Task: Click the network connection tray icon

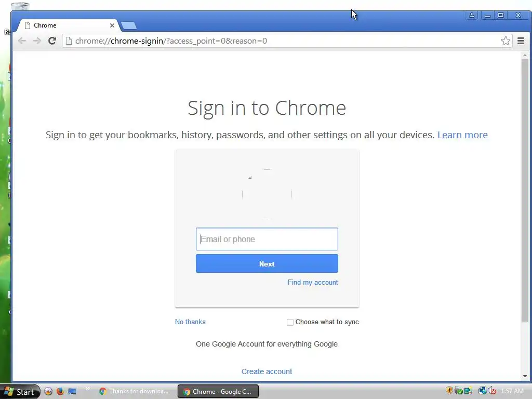Action: (482, 391)
